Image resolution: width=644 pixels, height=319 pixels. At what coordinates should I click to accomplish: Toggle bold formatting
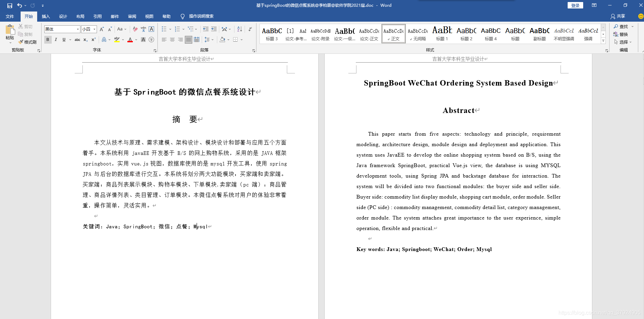pos(48,40)
